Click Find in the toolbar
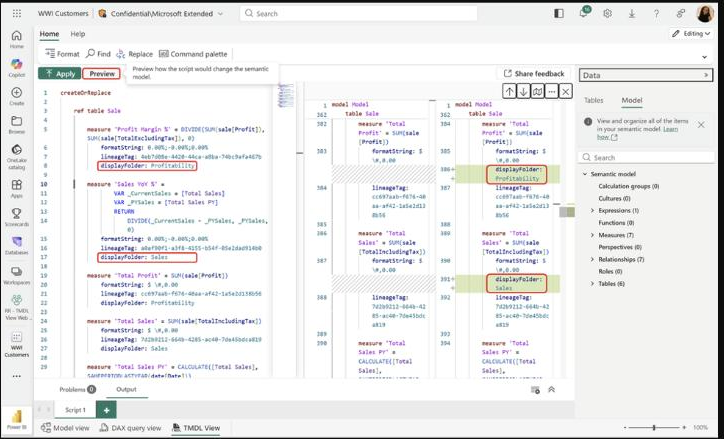The image size is (724, 439). [98, 54]
